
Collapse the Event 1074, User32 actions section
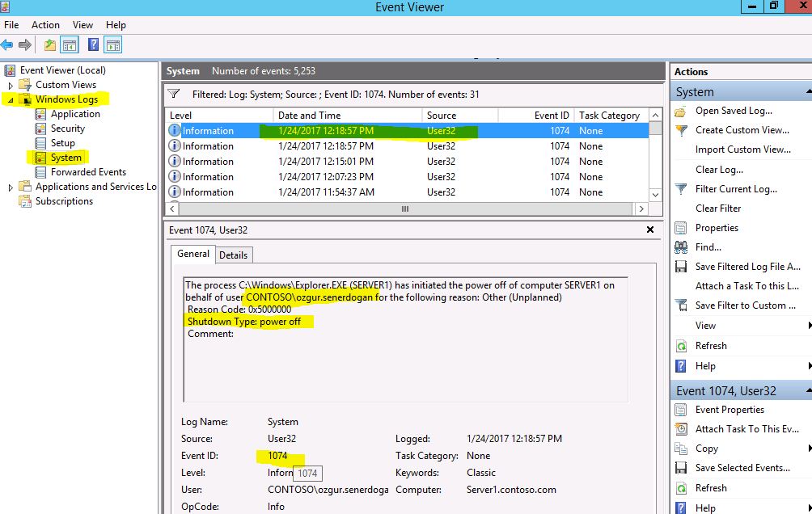(809, 391)
